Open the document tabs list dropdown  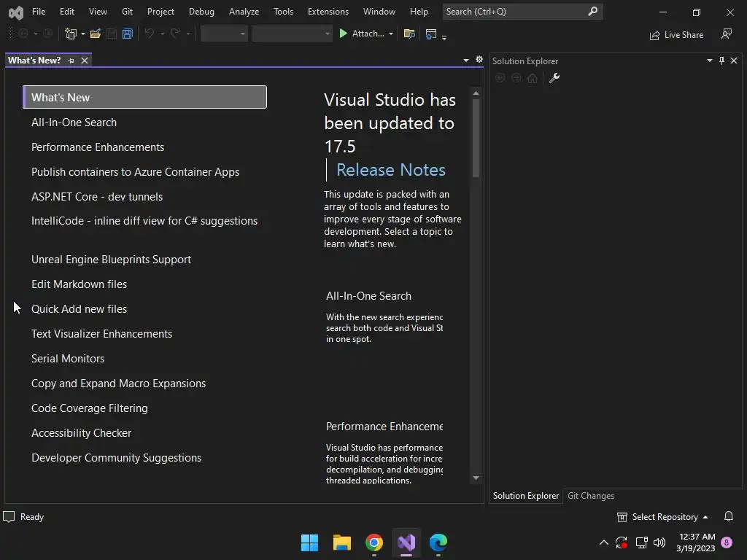(x=466, y=60)
